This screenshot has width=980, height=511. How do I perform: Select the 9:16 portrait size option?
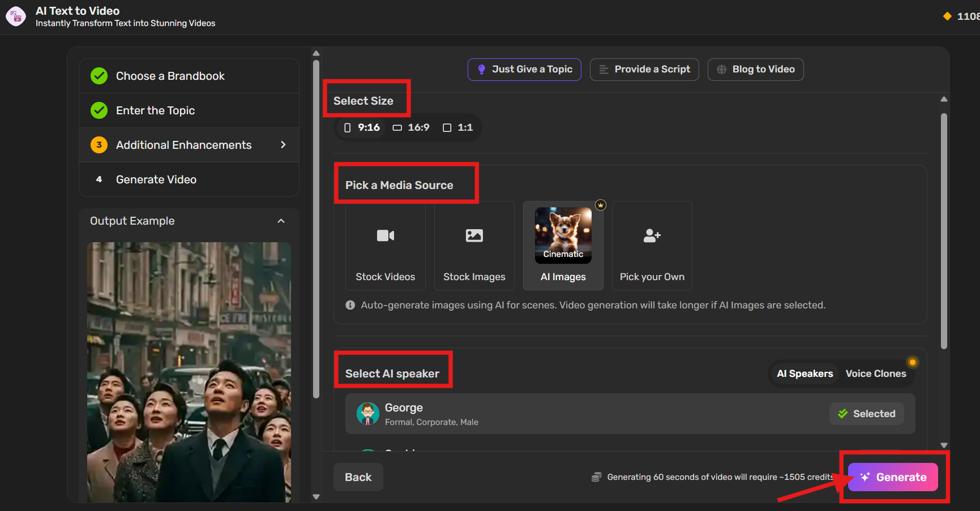click(x=362, y=127)
